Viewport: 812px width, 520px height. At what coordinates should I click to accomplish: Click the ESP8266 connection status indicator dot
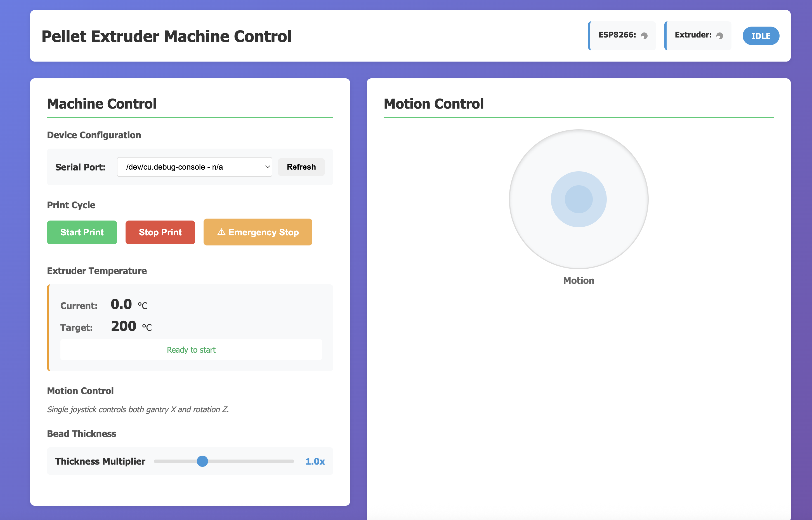(644, 36)
